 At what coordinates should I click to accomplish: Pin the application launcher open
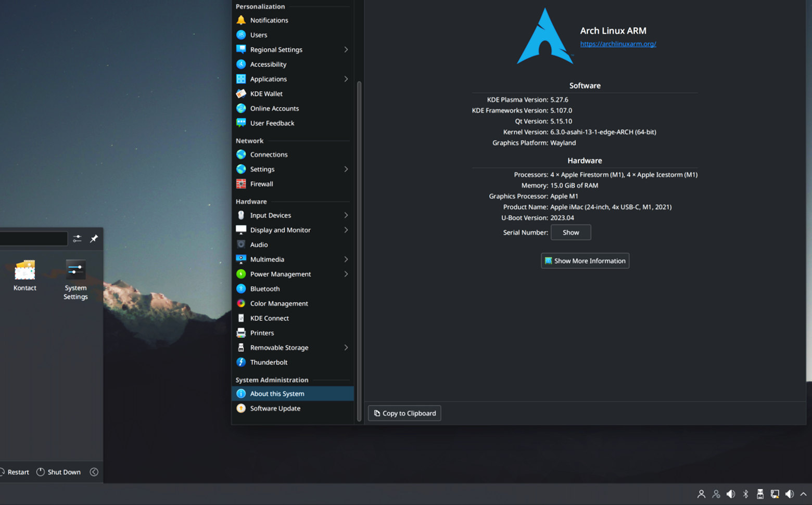click(94, 239)
